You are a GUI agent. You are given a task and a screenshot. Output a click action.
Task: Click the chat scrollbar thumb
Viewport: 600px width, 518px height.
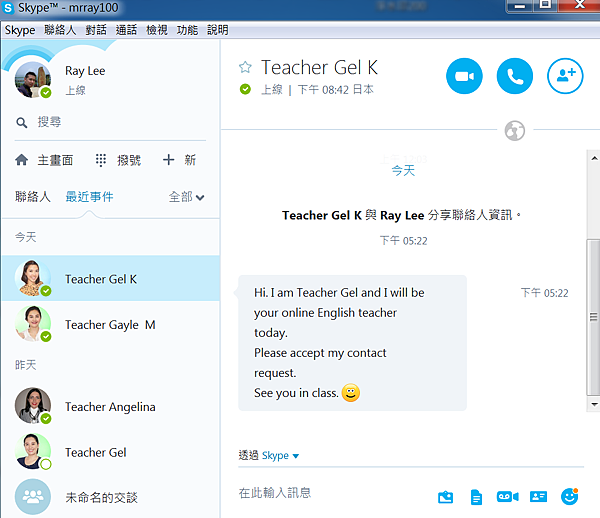(593, 317)
